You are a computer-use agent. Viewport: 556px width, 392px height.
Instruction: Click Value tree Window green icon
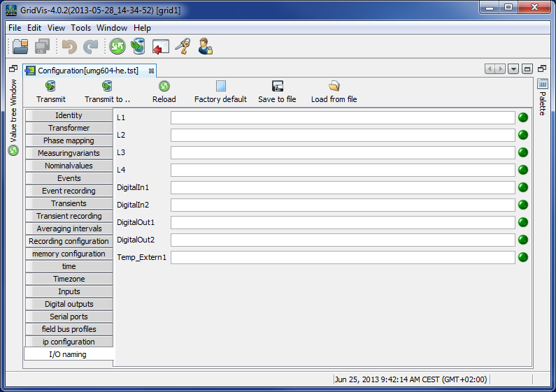(x=13, y=151)
